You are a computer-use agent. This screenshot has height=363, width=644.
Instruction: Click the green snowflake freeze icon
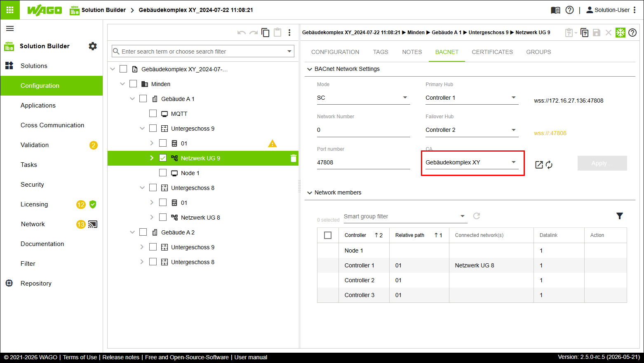[620, 33]
